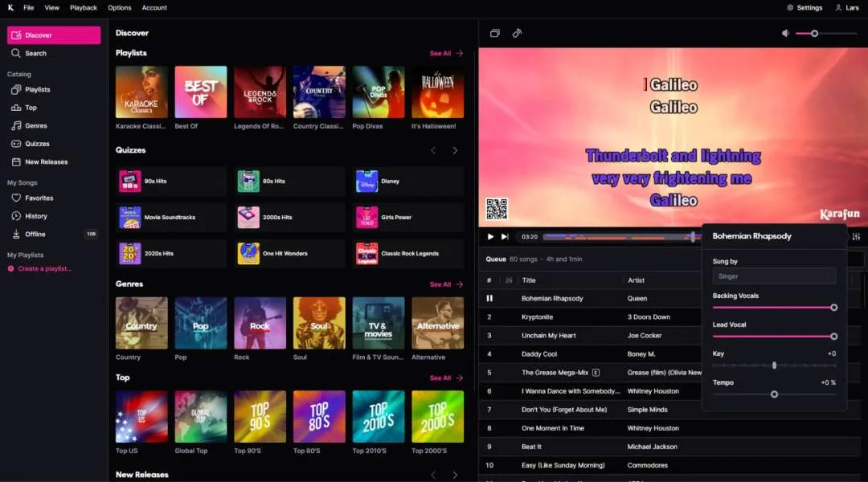Open the Best Of playlist thumbnail
This screenshot has width=868, height=482.
point(201,92)
